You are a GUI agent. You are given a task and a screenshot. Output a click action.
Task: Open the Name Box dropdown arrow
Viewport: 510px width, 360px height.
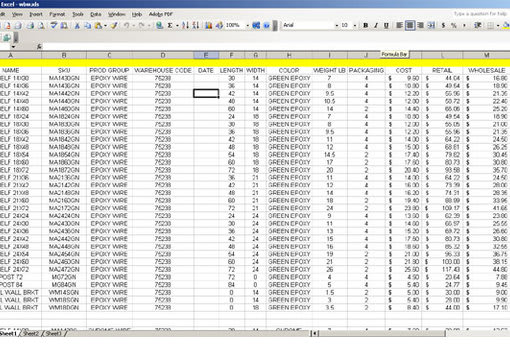pyautogui.click(x=13, y=47)
